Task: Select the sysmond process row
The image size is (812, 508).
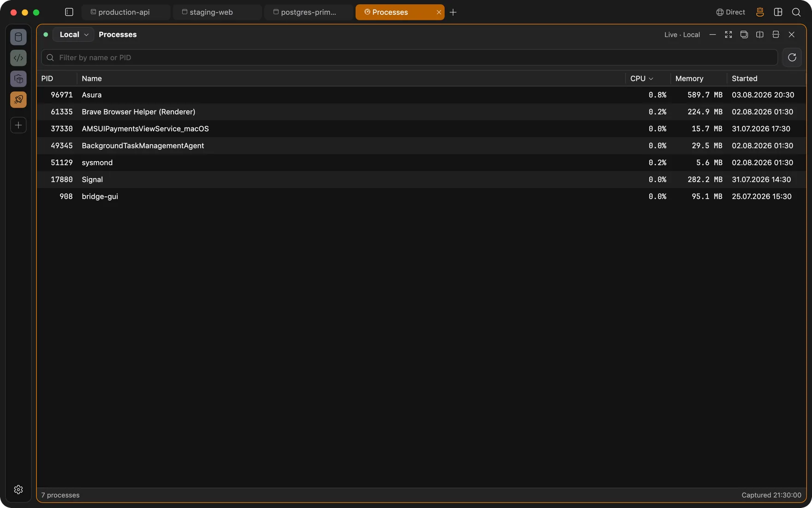Action: click(x=421, y=163)
